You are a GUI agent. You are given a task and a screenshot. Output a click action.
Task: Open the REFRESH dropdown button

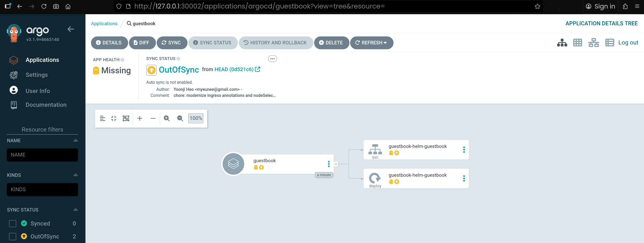371,43
